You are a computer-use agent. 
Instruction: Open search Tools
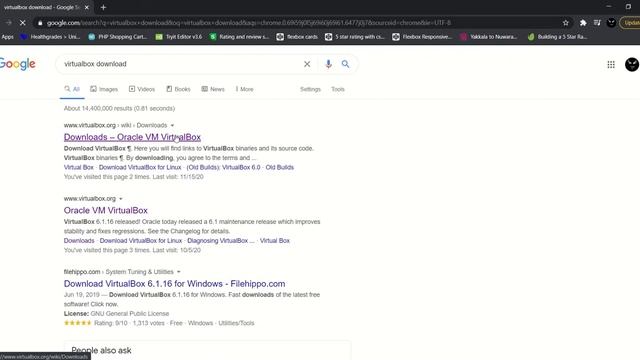pos(338,89)
